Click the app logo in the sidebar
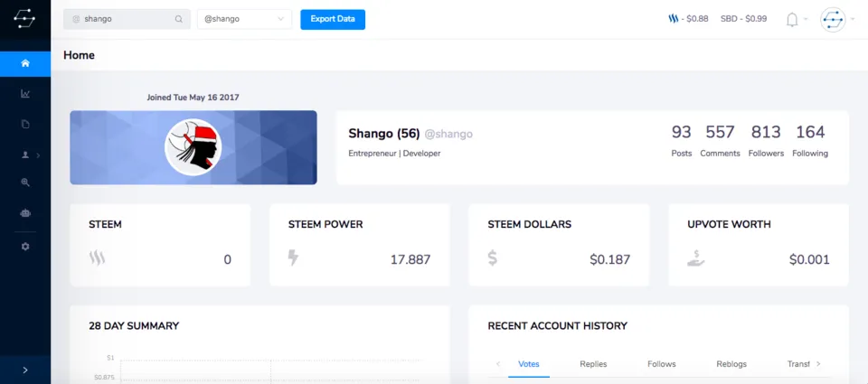868x384 pixels. [x=25, y=19]
